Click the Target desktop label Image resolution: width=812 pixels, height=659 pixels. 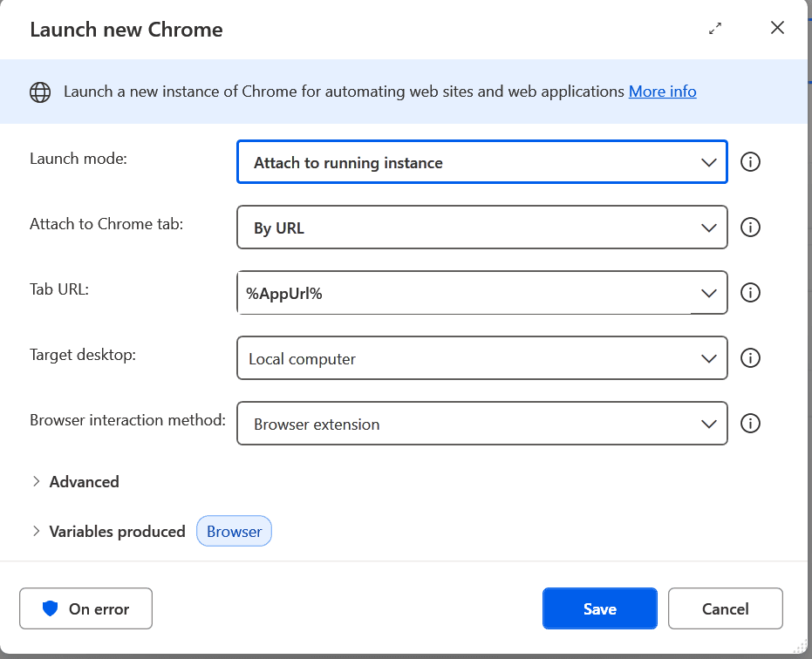coord(83,355)
